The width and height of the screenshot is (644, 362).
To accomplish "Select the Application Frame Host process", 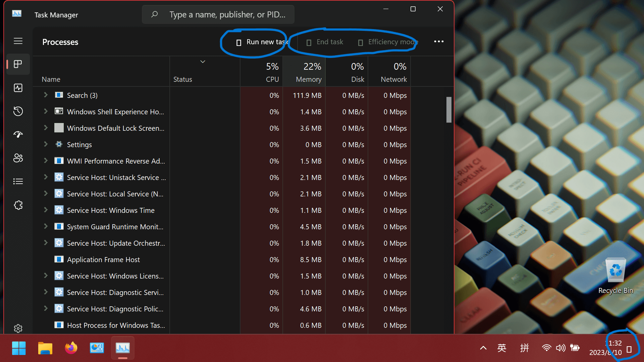I will 103,259.
